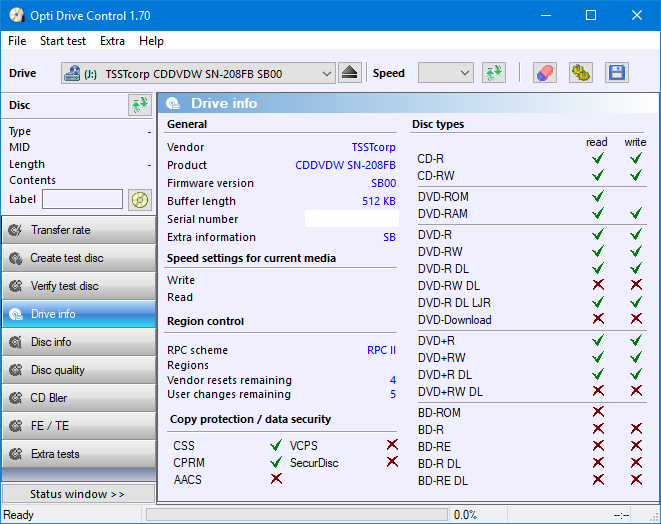
Task: Open the FE / TE test
Action: point(79,426)
